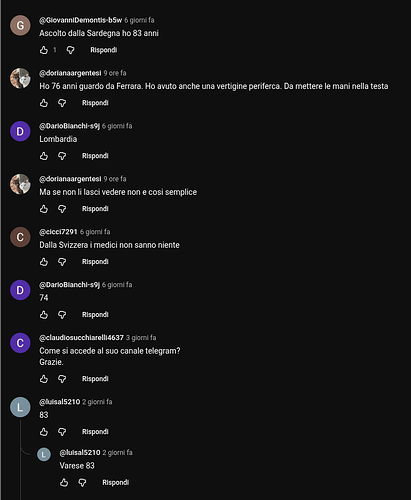Dislike the Varese 83 reply
This screenshot has width=411, height=500.
click(82, 482)
